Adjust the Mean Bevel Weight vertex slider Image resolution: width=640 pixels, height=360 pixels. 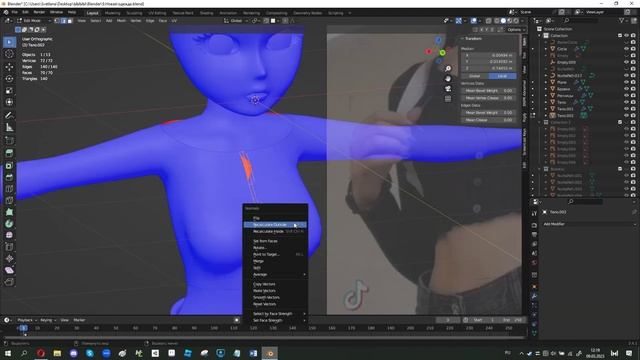click(x=488, y=91)
